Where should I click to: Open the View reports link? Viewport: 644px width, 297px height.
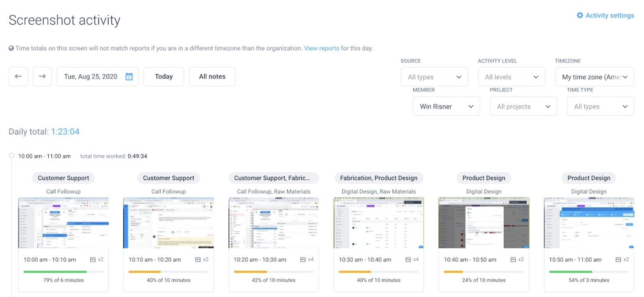click(x=322, y=48)
